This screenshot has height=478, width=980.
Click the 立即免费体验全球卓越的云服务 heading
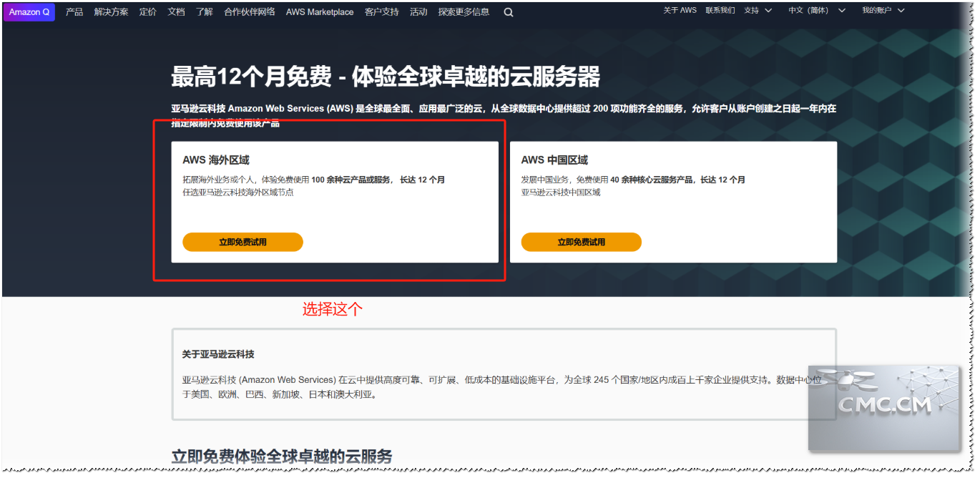(282, 457)
